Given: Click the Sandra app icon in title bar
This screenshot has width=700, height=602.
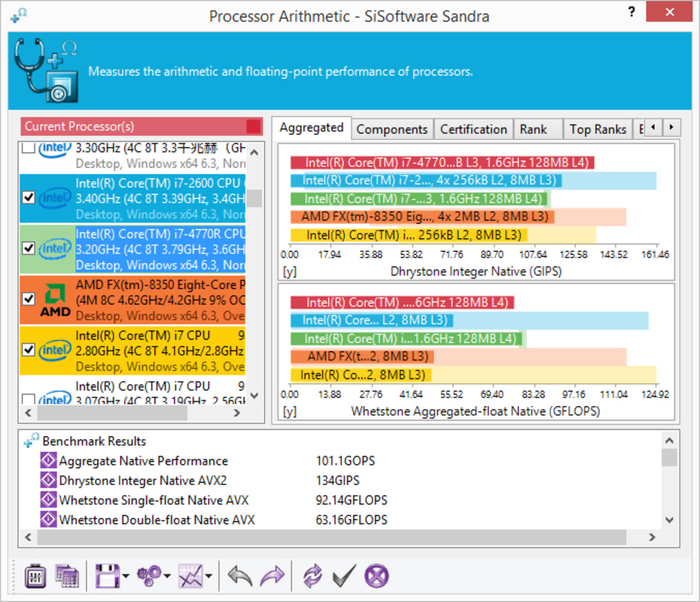Looking at the screenshot, I should pos(19,16).
